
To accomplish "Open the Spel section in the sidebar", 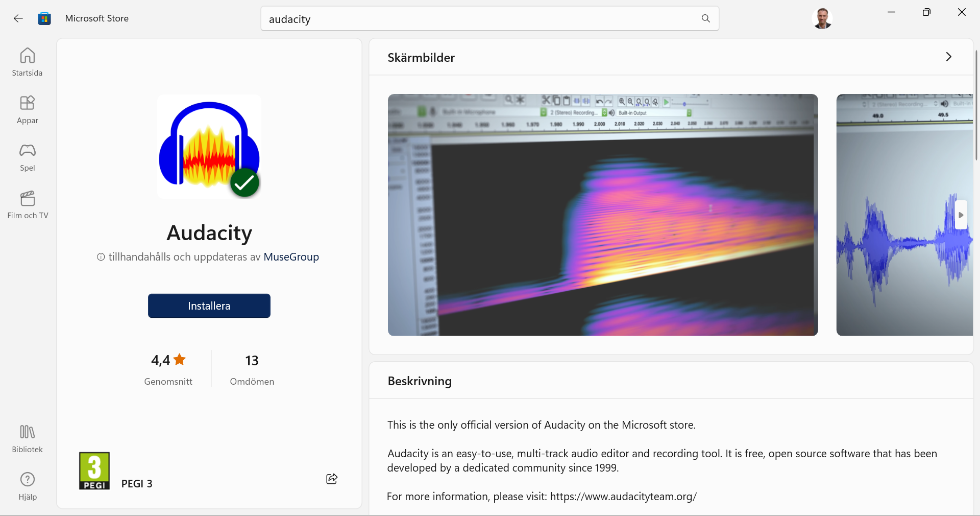I will [x=27, y=157].
